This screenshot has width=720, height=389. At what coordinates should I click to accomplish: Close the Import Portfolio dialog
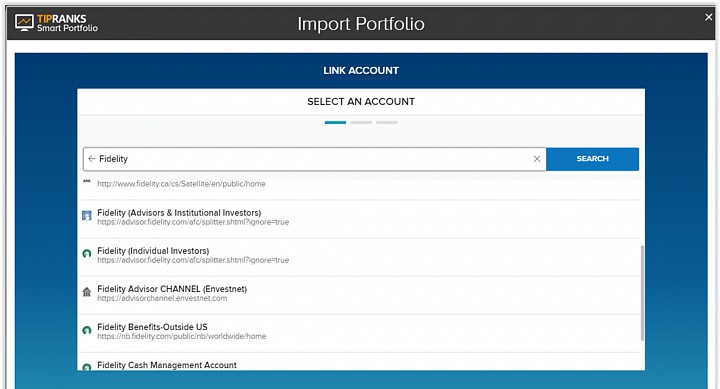709,17
